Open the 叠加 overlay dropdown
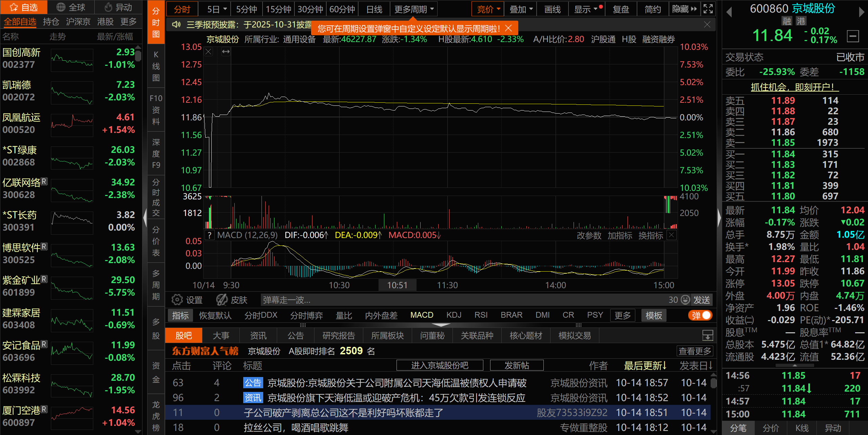Viewport: 868px width, 435px height. point(520,9)
